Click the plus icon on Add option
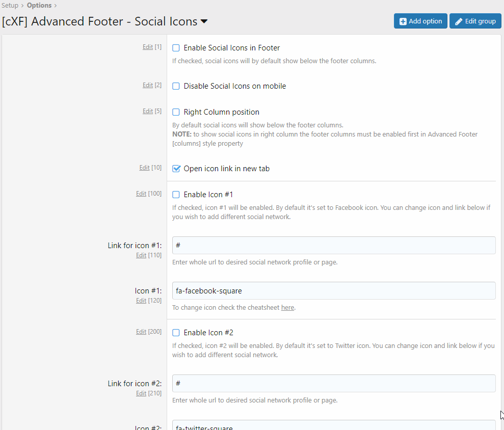The height and width of the screenshot is (430, 504). click(x=403, y=21)
